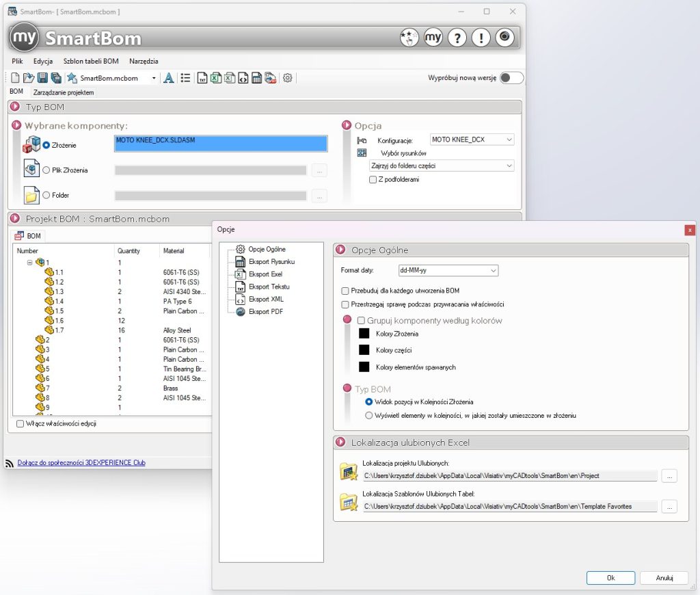
Task: Select Eksport Tekstu in the options tree
Action: click(x=269, y=287)
